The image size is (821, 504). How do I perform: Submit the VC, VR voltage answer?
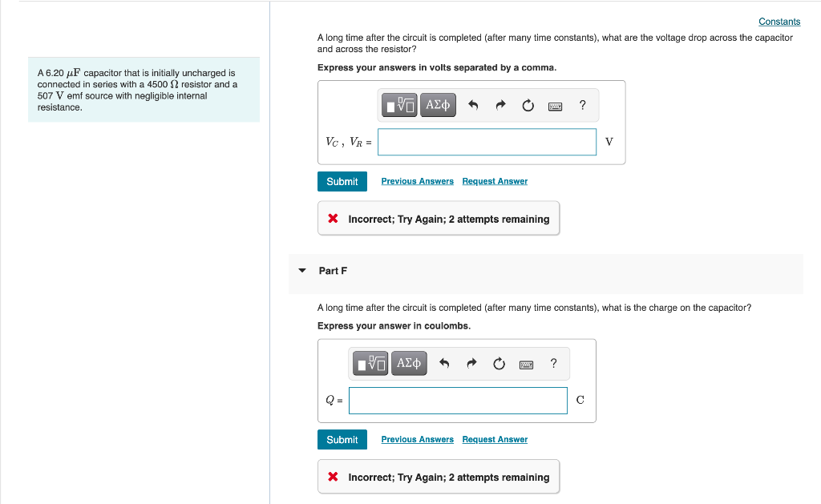[342, 182]
